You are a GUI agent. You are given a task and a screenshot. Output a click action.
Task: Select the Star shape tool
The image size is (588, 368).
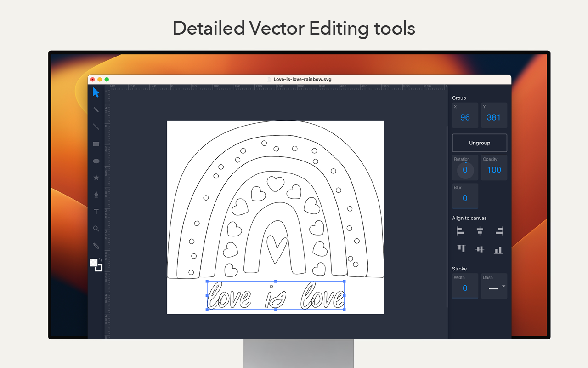tap(96, 177)
